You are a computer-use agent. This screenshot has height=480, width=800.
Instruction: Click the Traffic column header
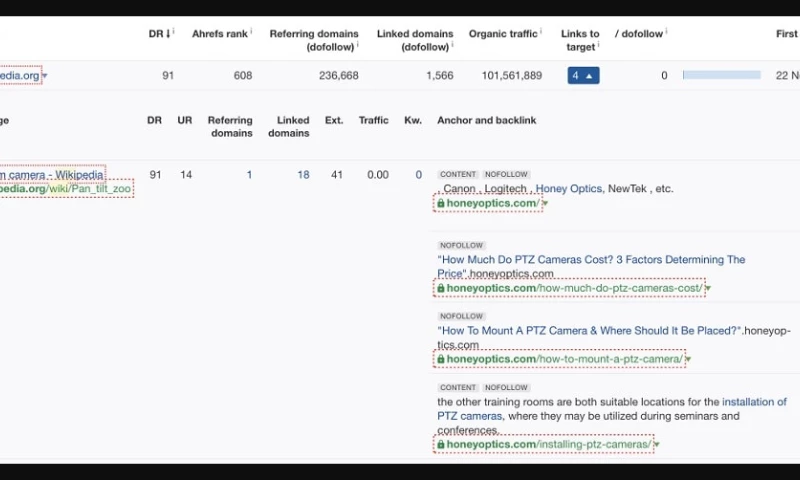373,120
